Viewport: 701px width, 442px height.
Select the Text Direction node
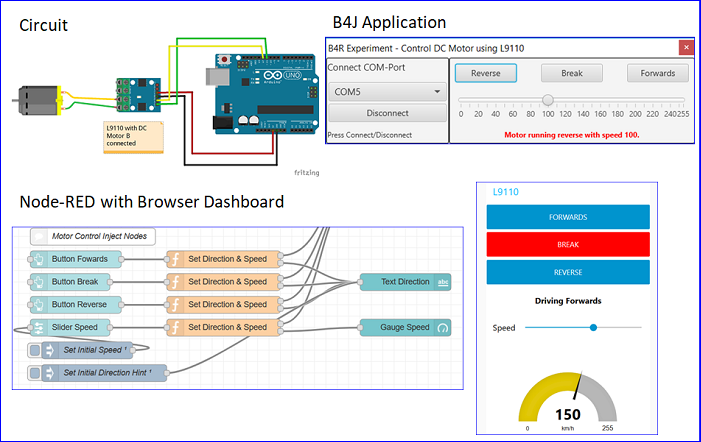[x=405, y=282]
